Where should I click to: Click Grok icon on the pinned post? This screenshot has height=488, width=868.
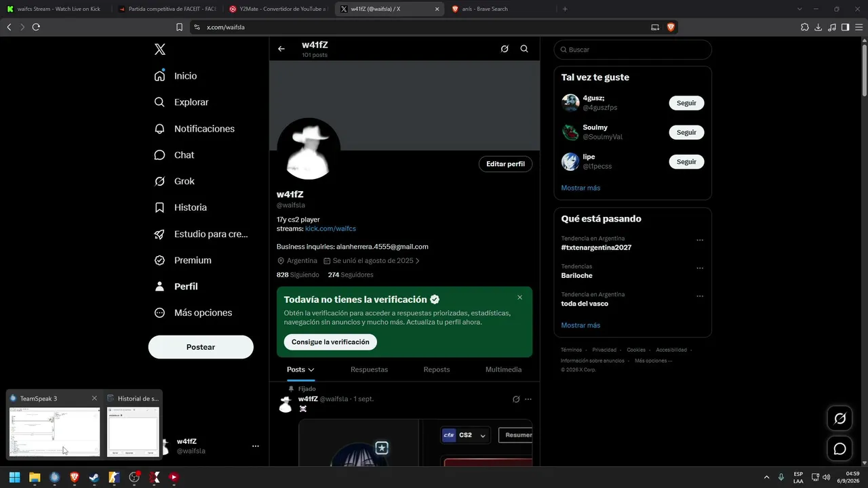coord(516,399)
